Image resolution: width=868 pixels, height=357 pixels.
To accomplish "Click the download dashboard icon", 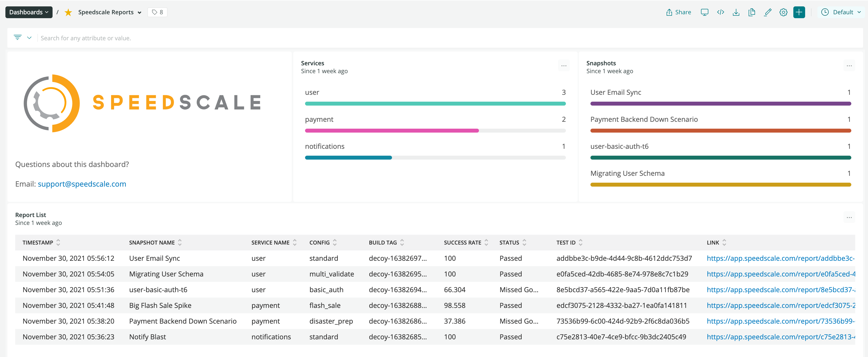I will 736,13.
